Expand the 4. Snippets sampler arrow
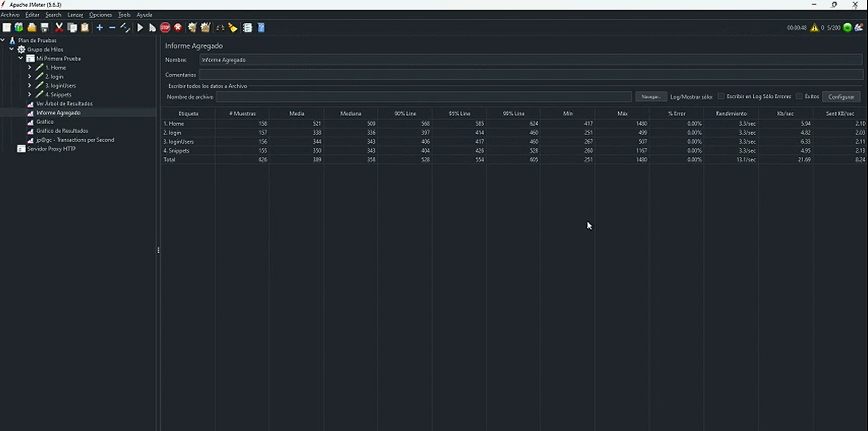 [30, 95]
